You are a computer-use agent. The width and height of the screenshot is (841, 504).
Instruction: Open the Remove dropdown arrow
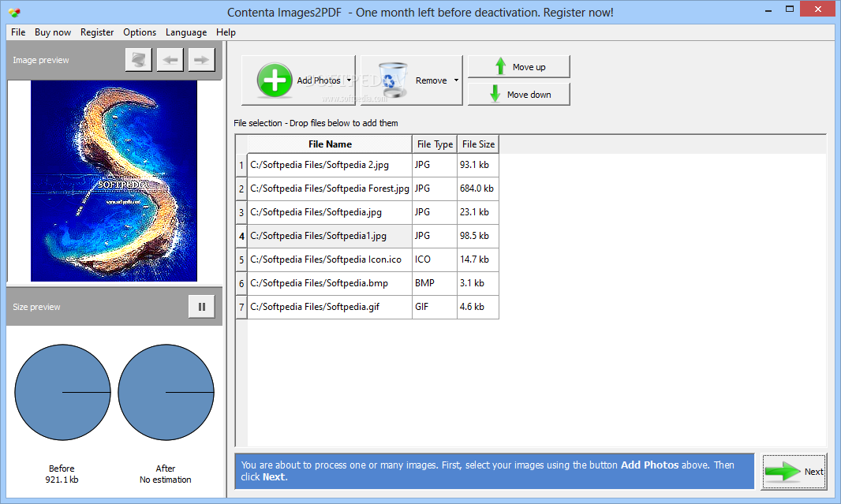(457, 80)
